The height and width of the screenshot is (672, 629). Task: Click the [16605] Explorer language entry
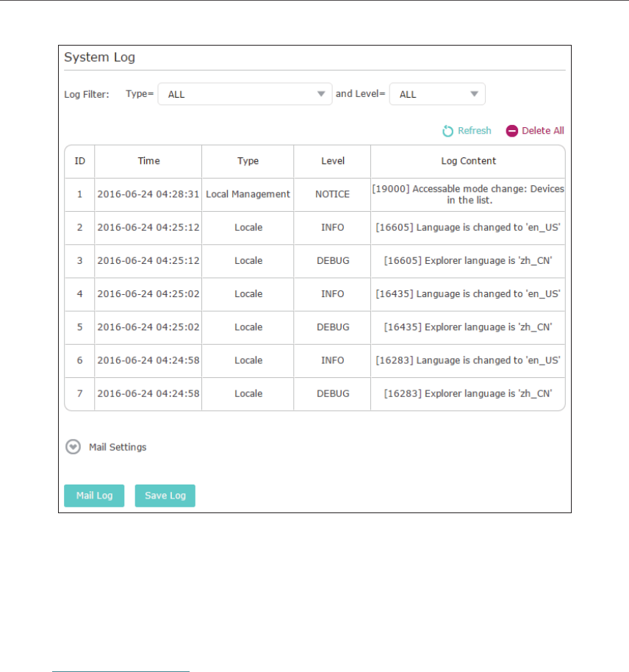[x=468, y=261]
